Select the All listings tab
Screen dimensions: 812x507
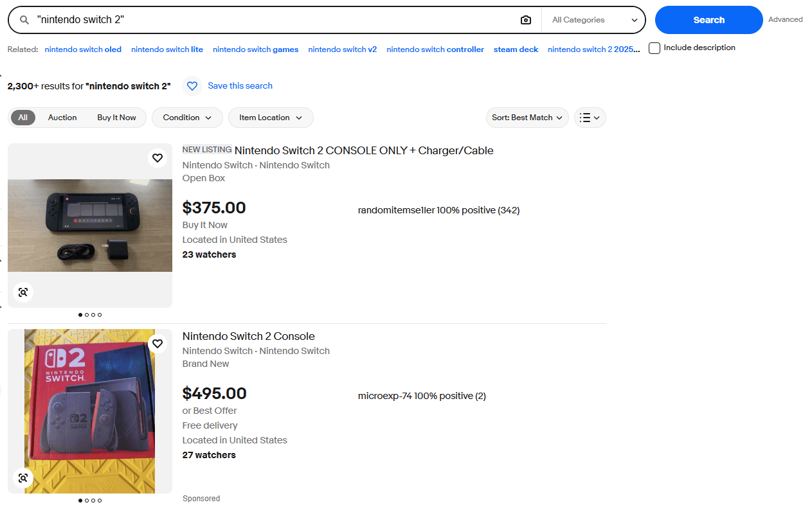(23, 118)
